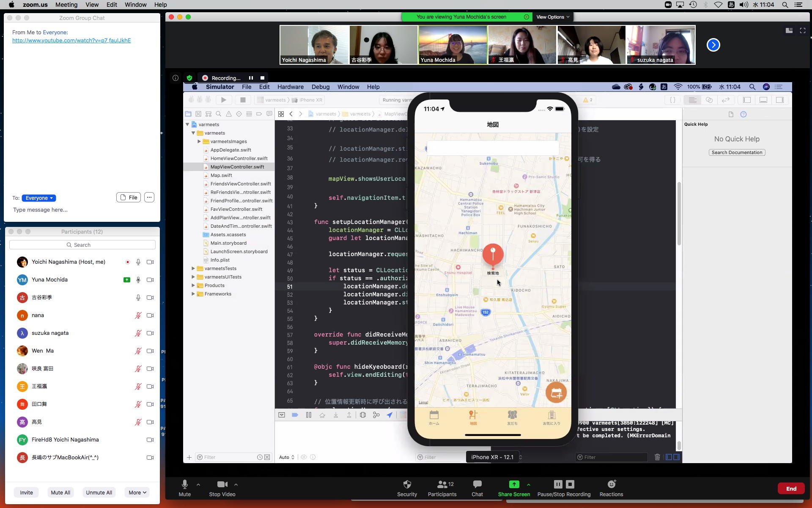This screenshot has width=812, height=508.
Task: Expand the More dropdown in Participants panel
Action: point(137,492)
